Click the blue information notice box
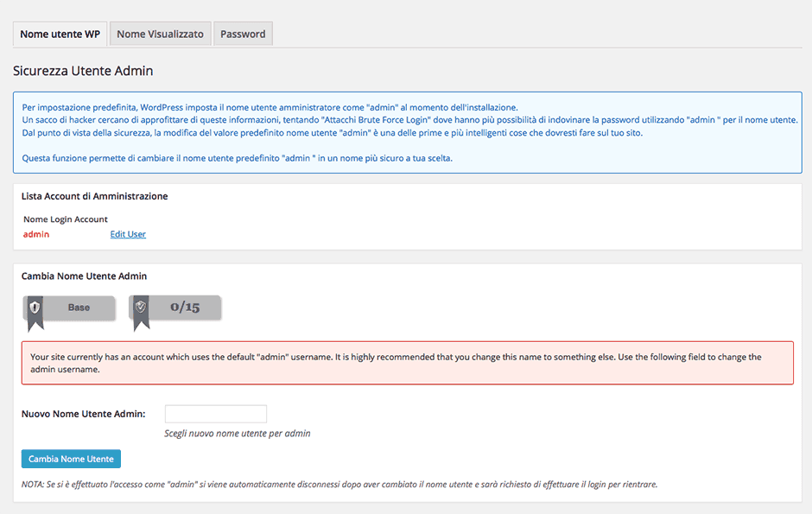Viewport: 812px width, 514px height. pos(407,133)
